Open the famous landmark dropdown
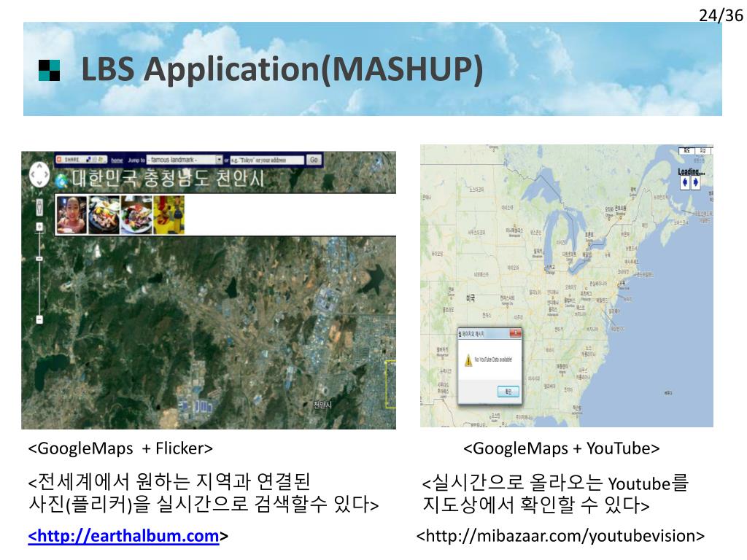This screenshot has width=747, height=560. [x=185, y=160]
